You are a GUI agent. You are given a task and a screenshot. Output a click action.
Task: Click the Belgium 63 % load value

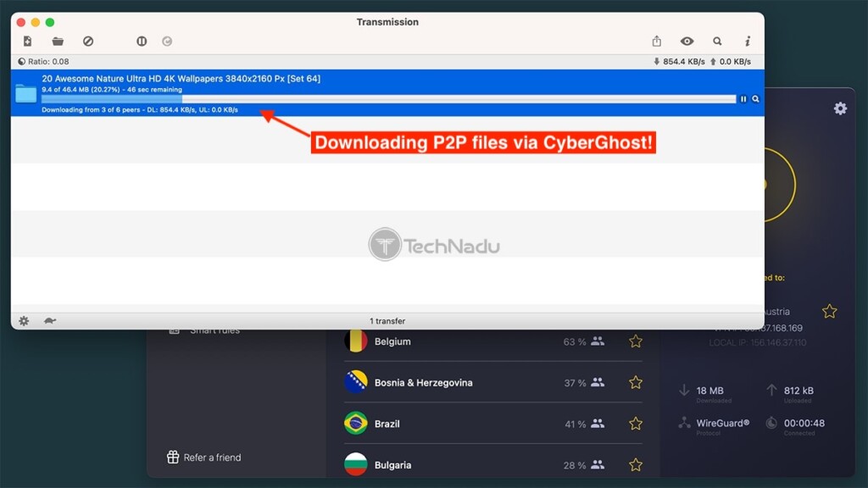click(575, 342)
